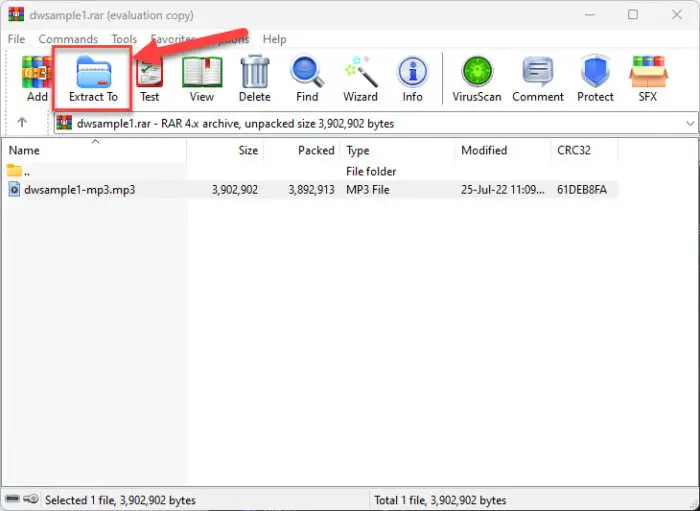700x511 pixels.
Task: Close the WinRAR window
Action: 677,15
